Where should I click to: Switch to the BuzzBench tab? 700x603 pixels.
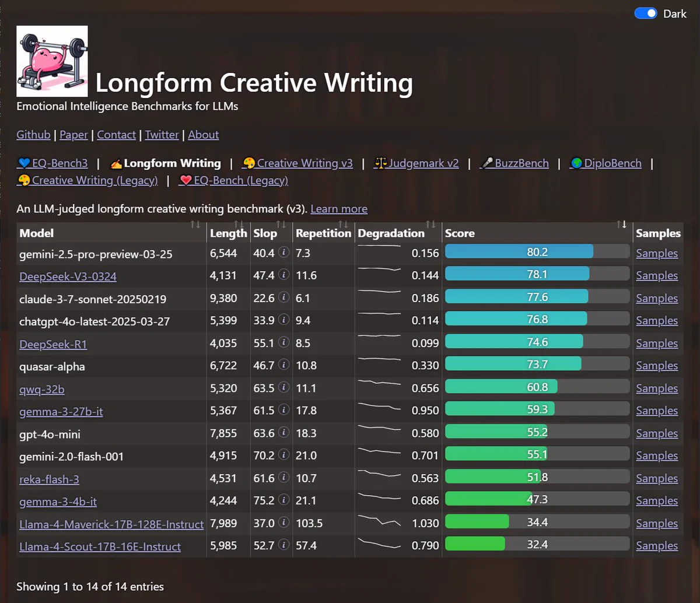(x=514, y=163)
